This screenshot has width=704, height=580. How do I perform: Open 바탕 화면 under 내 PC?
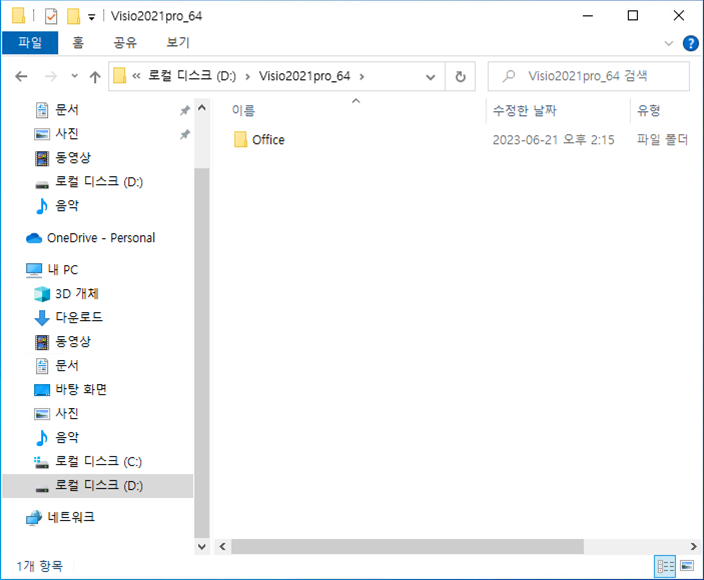tap(70, 390)
